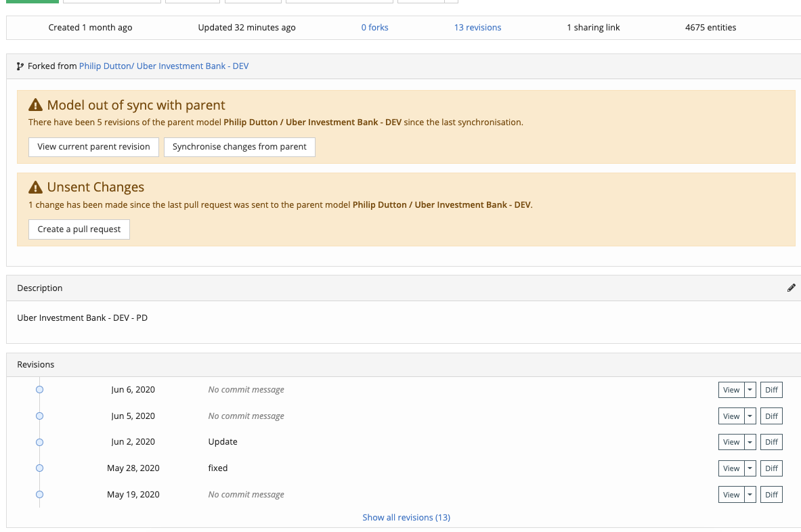Click View current parent revision button

pyautogui.click(x=93, y=147)
